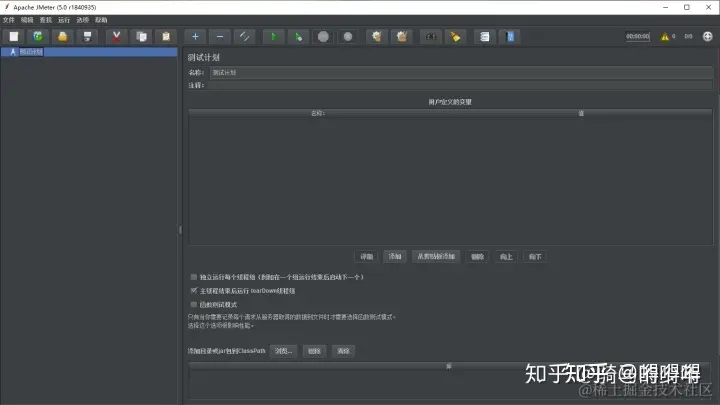Enable 独立运行每个线程组 checkbox

pos(194,277)
